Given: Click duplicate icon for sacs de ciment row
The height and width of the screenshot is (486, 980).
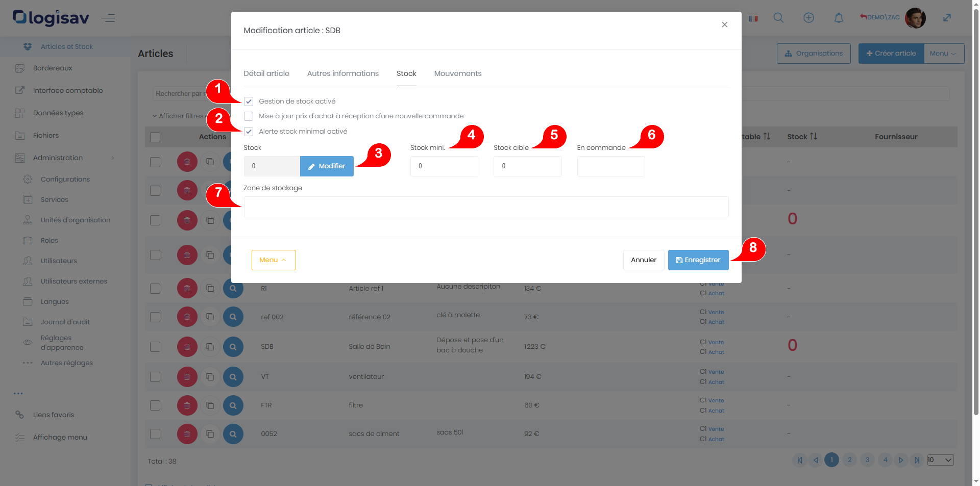Looking at the screenshot, I should (210, 434).
